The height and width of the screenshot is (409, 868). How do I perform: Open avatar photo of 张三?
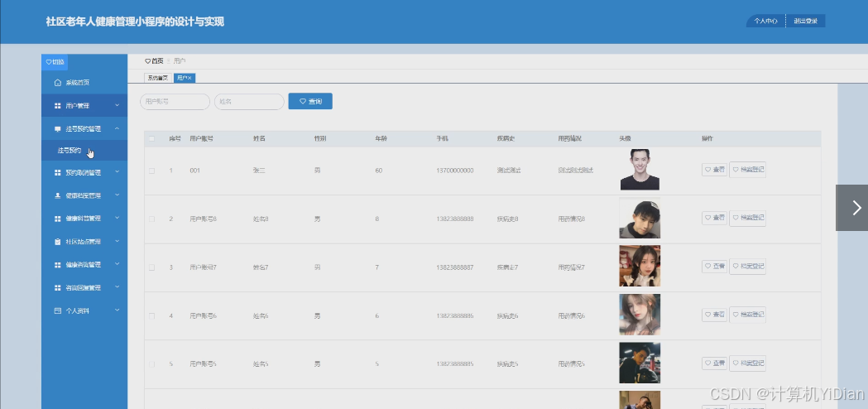pyautogui.click(x=640, y=170)
